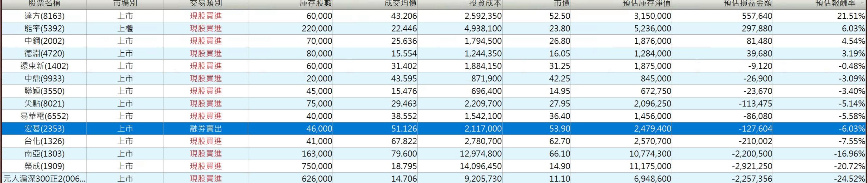
Task: Click return rate -16.96%
Action: [x=849, y=153]
